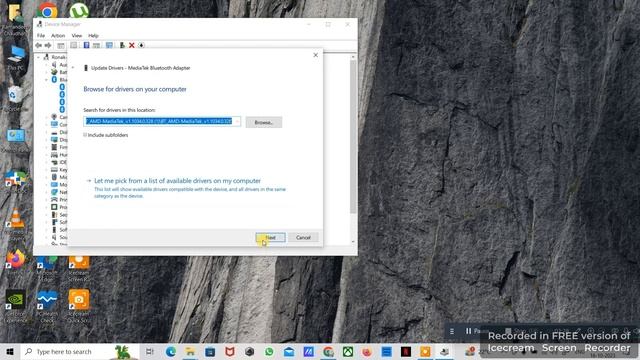Select the Bluetooth category icon in tree
Screen dimensions: 640x360
tap(54, 80)
